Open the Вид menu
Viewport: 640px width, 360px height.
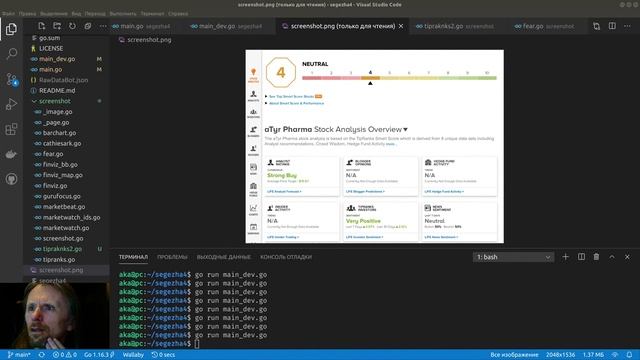pyautogui.click(x=76, y=13)
